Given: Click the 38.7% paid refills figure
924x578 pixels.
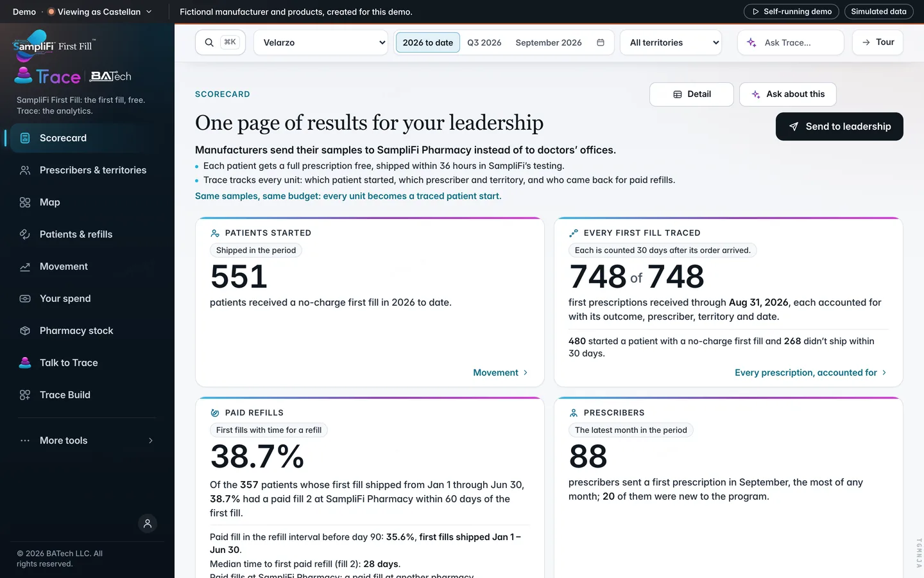Looking at the screenshot, I should click(x=257, y=457).
